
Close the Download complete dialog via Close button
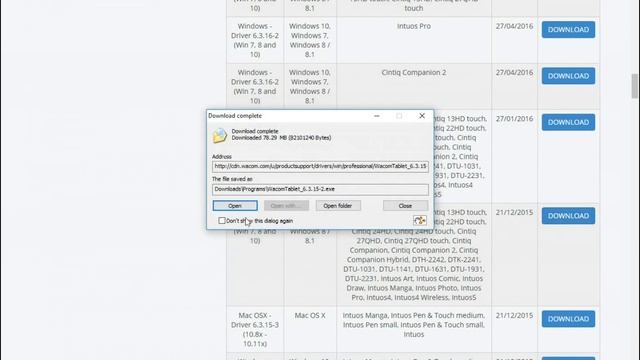pyautogui.click(x=405, y=206)
